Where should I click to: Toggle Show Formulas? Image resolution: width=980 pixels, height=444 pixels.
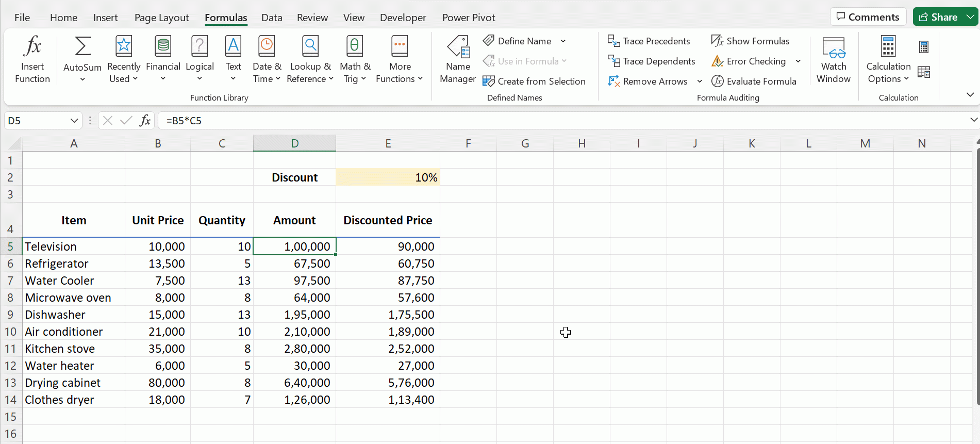pos(750,41)
